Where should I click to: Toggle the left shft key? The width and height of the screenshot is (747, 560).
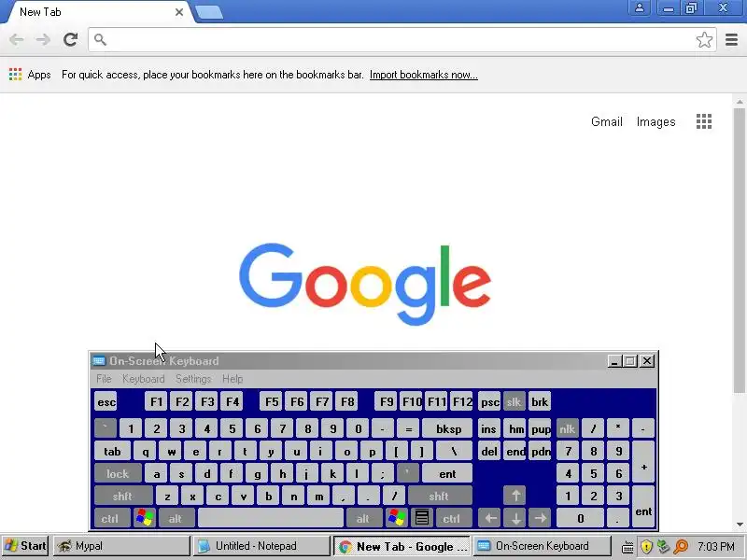[x=123, y=496]
